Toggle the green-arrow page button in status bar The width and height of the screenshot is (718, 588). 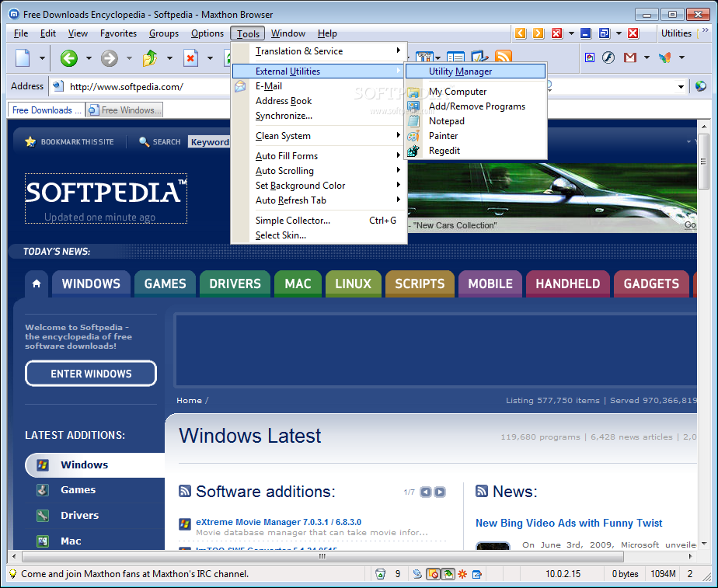[448, 574]
